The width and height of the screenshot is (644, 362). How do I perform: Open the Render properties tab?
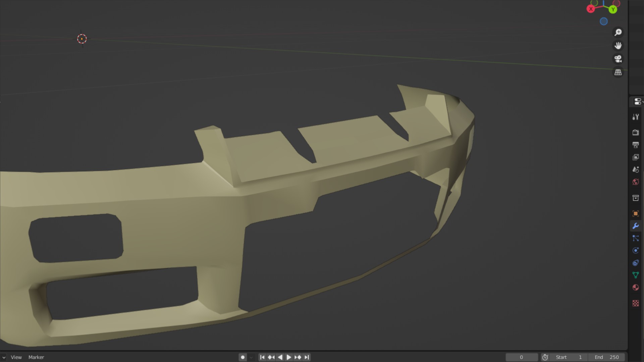[635, 132]
